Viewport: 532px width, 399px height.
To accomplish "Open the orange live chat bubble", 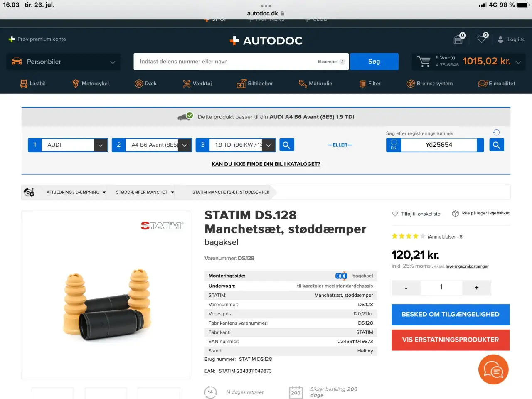I will pyautogui.click(x=493, y=369).
